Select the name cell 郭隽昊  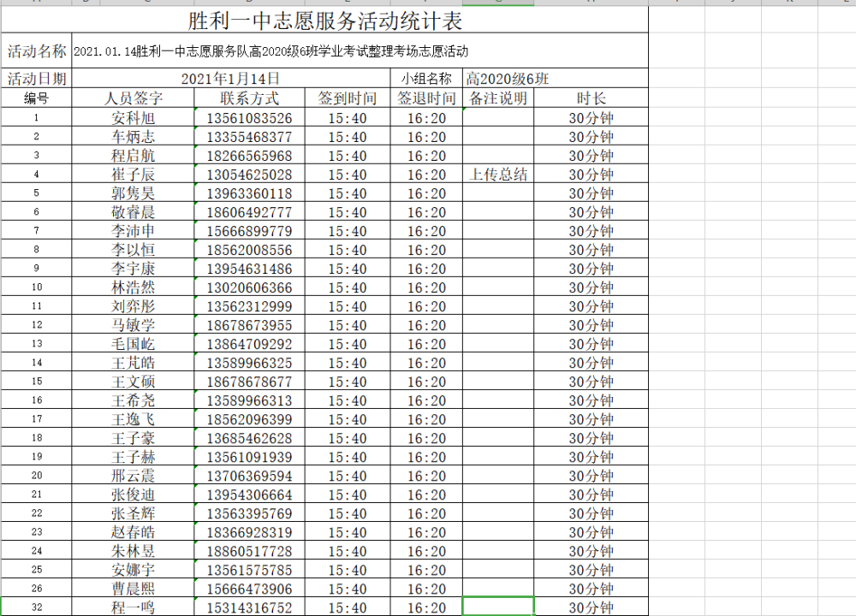click(x=134, y=192)
